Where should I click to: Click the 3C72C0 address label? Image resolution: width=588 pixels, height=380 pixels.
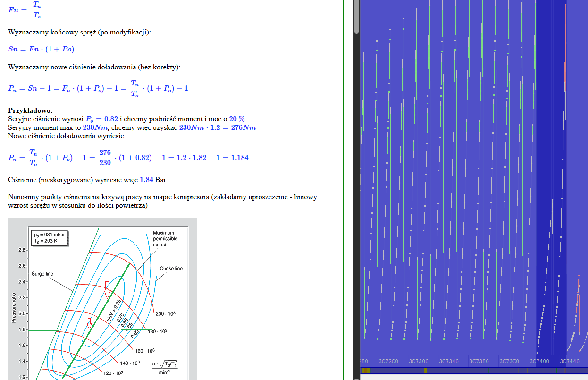point(388,361)
